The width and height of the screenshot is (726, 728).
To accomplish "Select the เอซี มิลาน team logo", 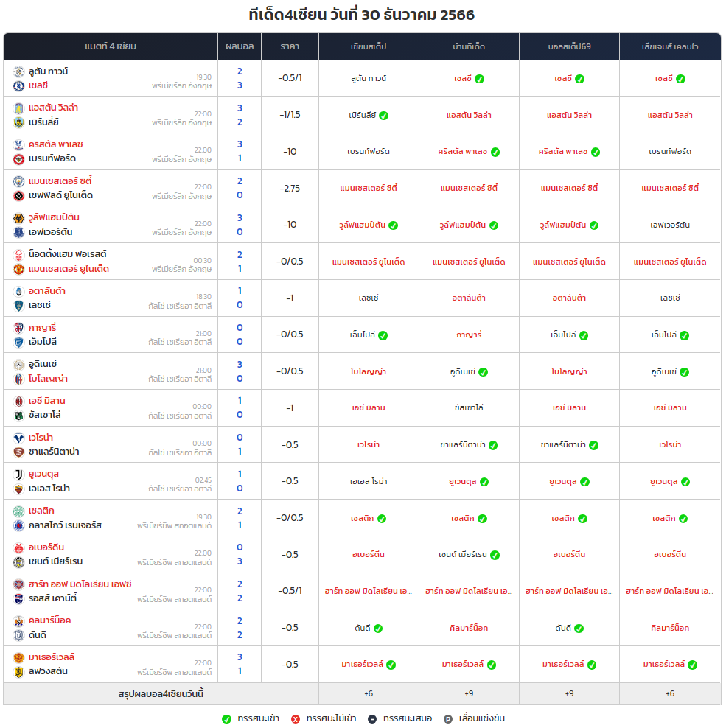I will (18, 401).
